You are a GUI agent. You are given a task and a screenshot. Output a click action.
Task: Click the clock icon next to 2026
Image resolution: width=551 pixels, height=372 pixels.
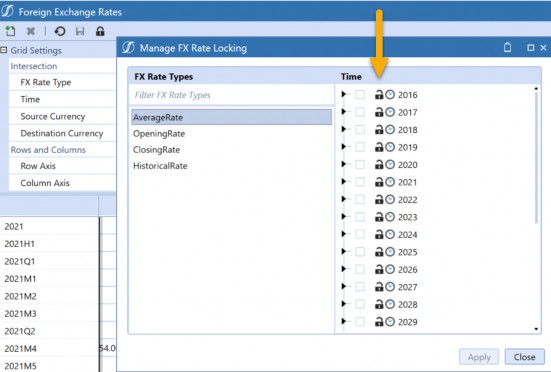[x=390, y=269]
